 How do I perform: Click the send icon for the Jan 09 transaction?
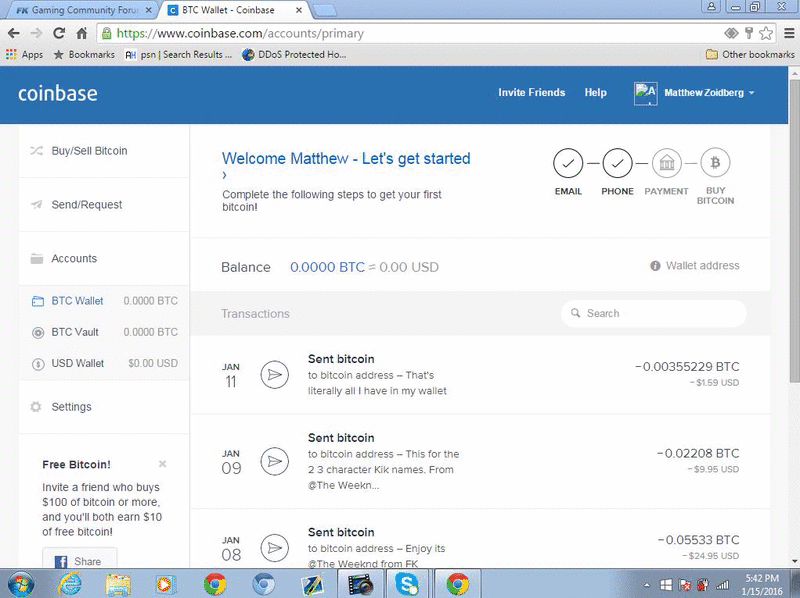pos(274,461)
